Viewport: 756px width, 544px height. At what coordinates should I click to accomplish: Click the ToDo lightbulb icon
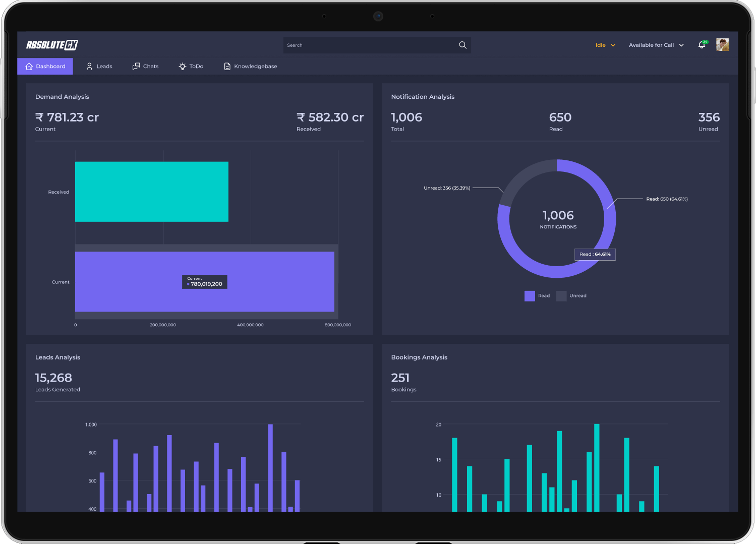click(x=183, y=66)
